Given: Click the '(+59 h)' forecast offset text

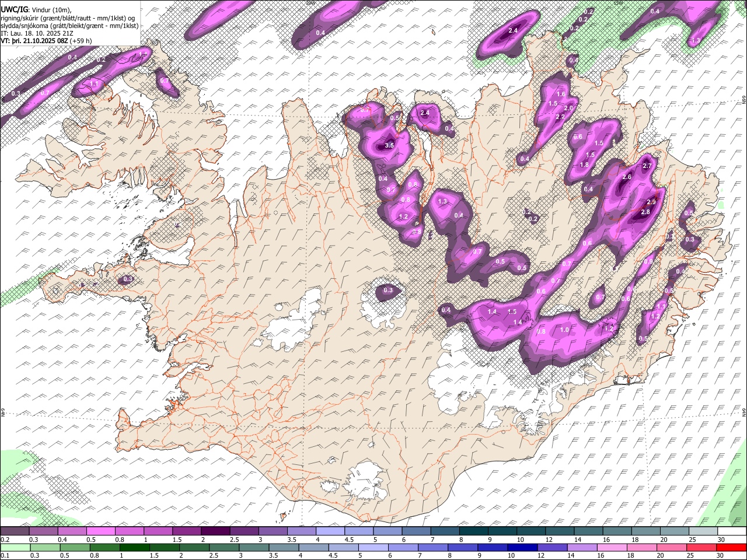Looking at the screenshot, I should [81, 41].
